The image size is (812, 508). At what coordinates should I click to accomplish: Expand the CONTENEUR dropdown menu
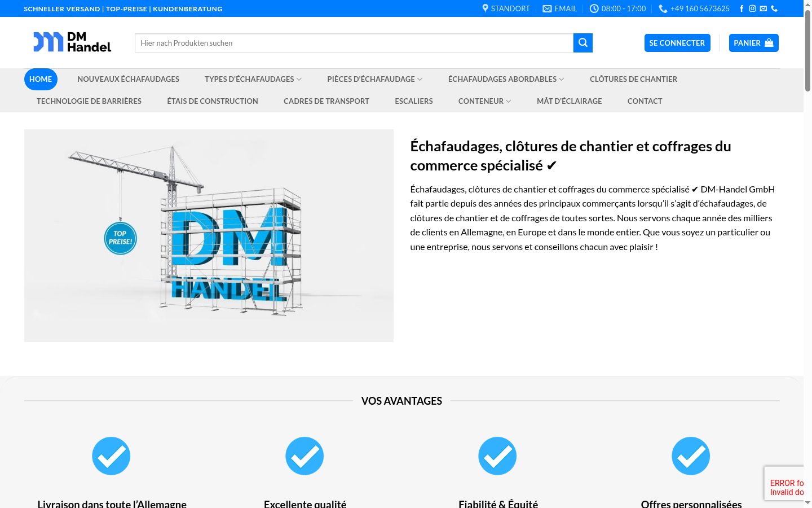pos(484,101)
